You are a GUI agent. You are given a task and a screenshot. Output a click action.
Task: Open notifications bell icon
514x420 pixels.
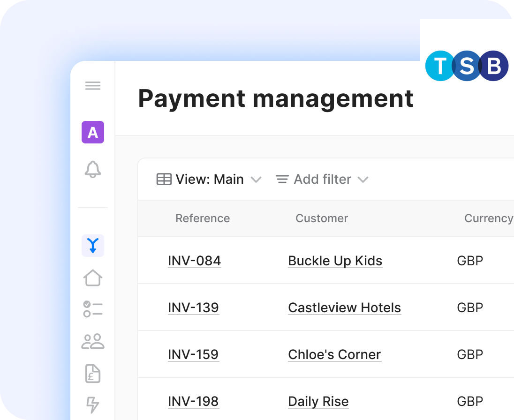pyautogui.click(x=93, y=169)
